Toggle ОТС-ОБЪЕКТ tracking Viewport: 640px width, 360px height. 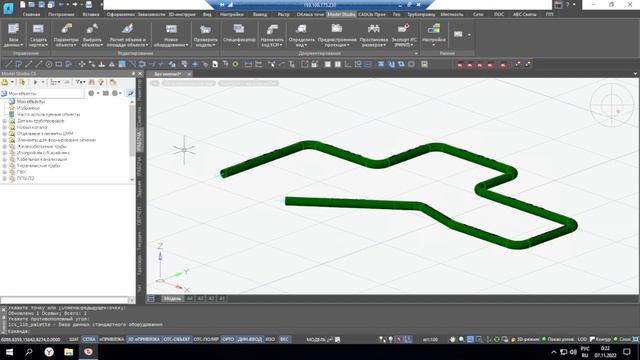[177, 339]
